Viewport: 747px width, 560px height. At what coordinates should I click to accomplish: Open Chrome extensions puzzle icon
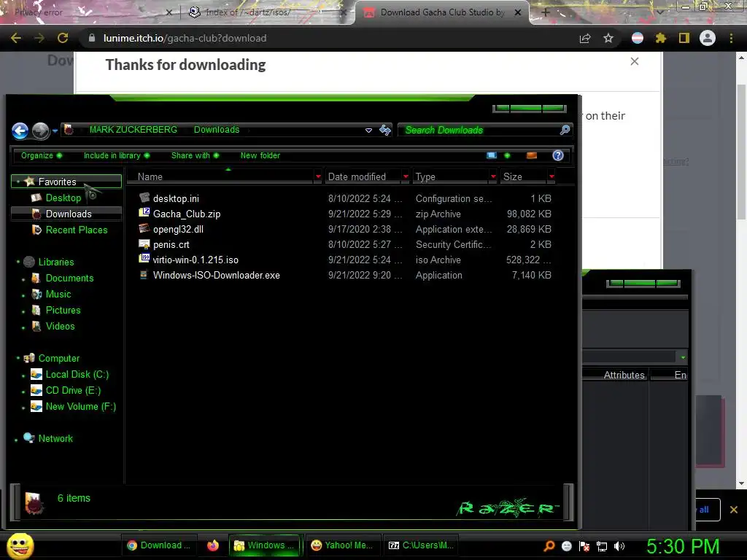click(661, 38)
